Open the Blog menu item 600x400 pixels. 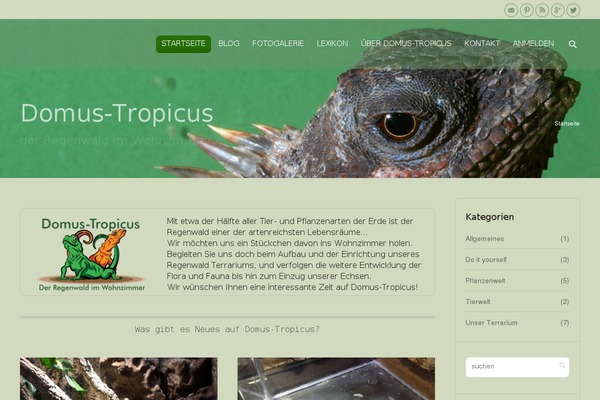229,44
